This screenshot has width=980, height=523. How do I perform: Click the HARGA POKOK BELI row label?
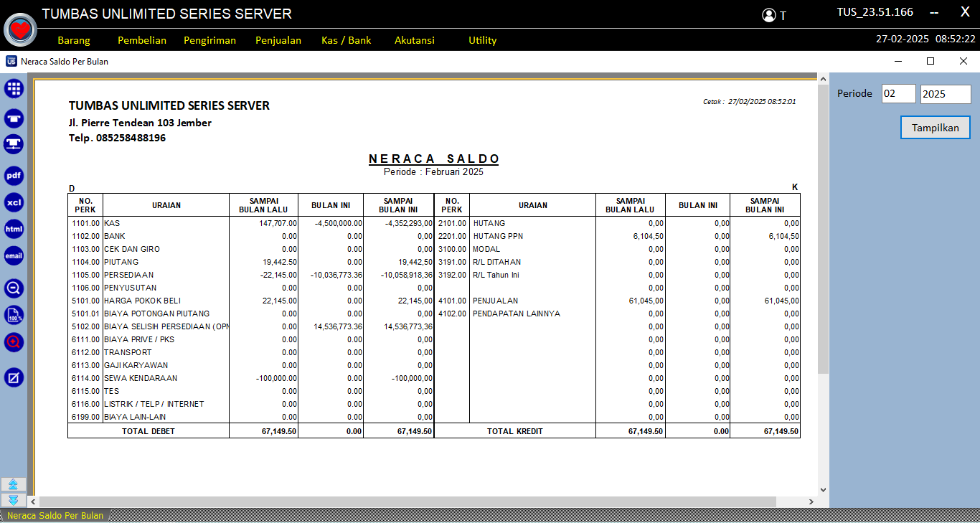[143, 301]
